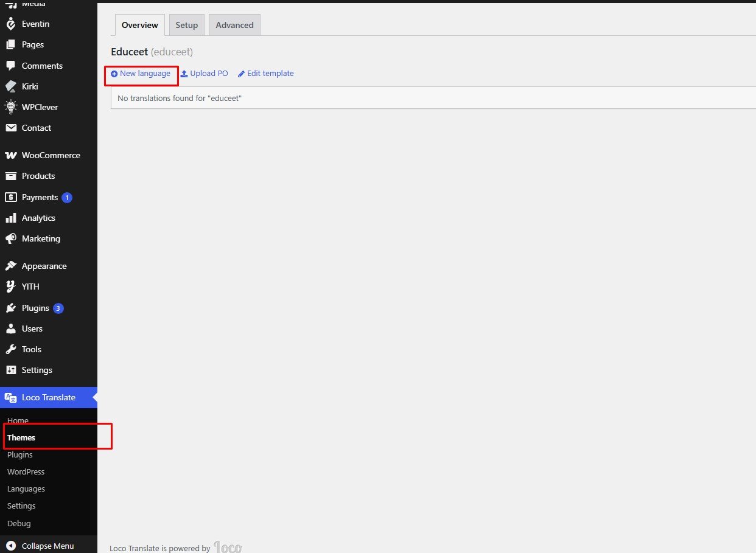Select Themes in Loco Translate submenu
The width and height of the screenshot is (756, 553).
(21, 437)
